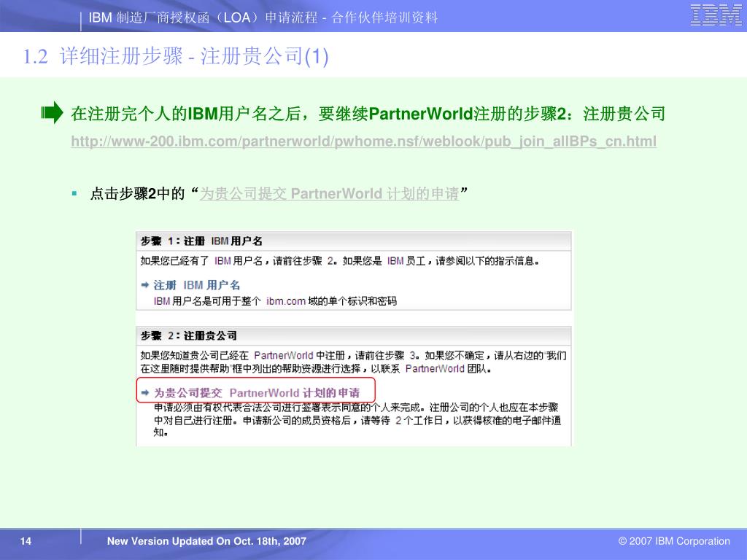Click the underlined gray link in the bullet line
Image resolution: width=747 pixels, height=560 pixels.
pyautogui.click(x=329, y=193)
